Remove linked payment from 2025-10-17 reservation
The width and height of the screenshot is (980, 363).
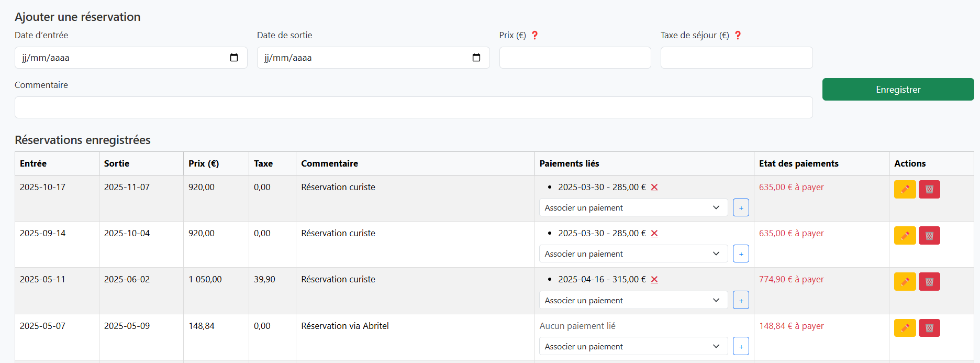coord(654,188)
